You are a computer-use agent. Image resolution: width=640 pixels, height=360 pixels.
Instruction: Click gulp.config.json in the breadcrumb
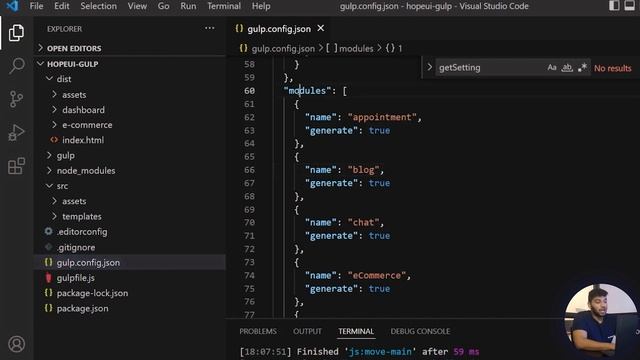(x=283, y=49)
